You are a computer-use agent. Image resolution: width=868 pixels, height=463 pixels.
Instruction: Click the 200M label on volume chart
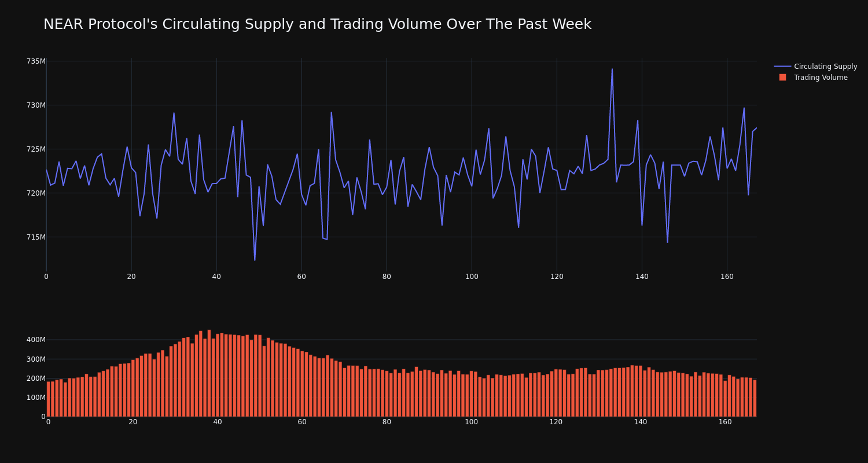coord(36,379)
